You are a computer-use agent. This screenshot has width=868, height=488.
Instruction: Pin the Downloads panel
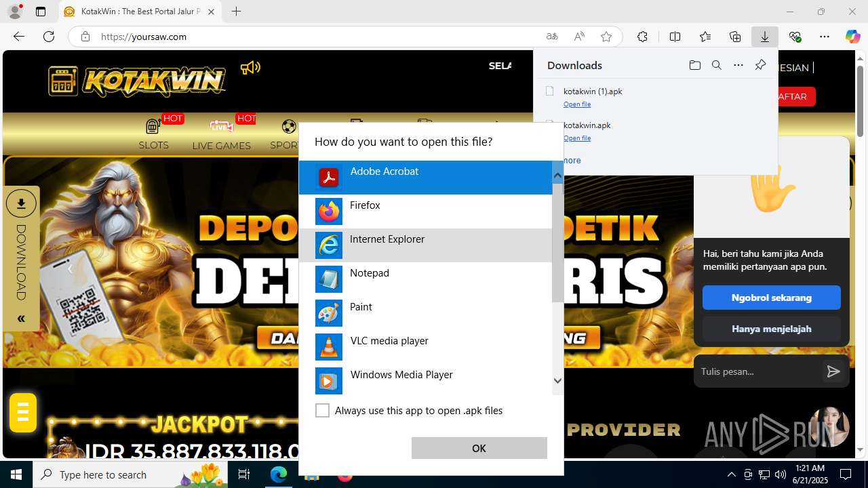tap(760, 65)
